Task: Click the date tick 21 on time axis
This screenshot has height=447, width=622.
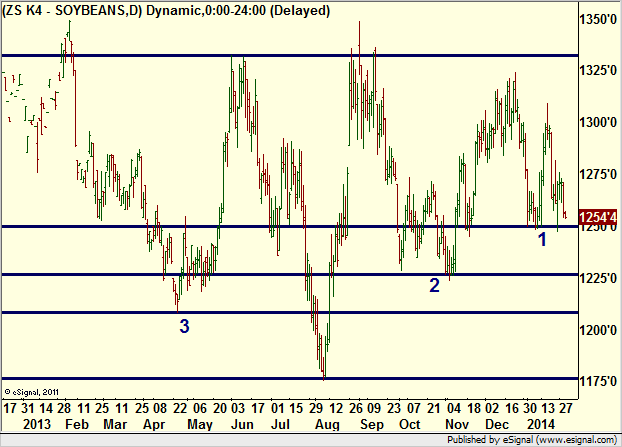Action: (x=434, y=408)
